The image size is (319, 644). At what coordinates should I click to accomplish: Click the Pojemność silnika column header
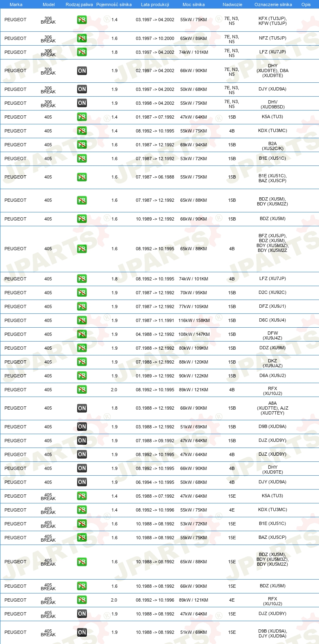tap(114, 4)
